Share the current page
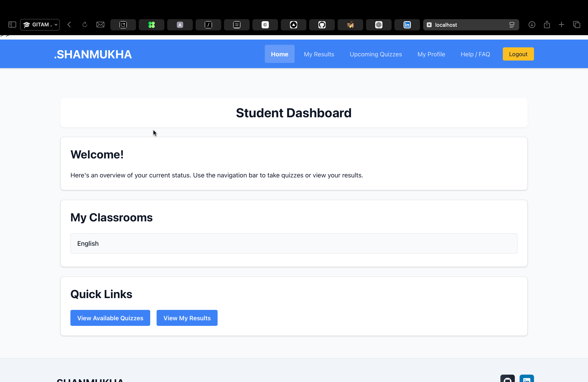 click(x=547, y=25)
